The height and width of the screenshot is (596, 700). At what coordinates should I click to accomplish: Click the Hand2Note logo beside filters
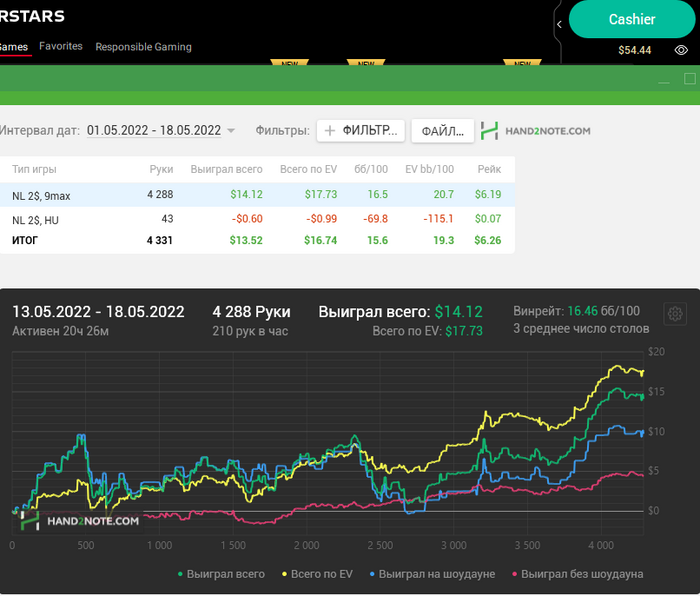pos(535,131)
